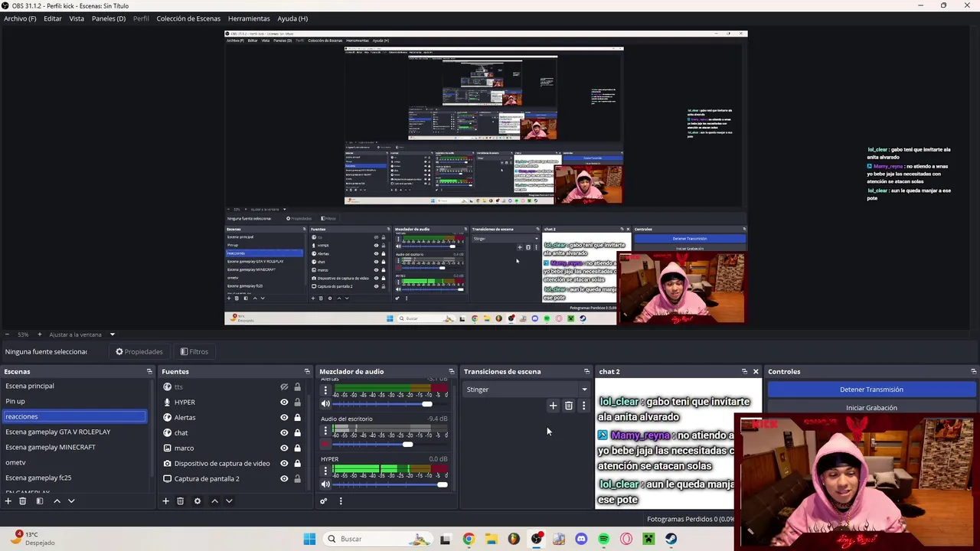Viewport: 980px width, 551px height.
Task: Unmute the Audio del escritorio channel
Action: [325, 444]
